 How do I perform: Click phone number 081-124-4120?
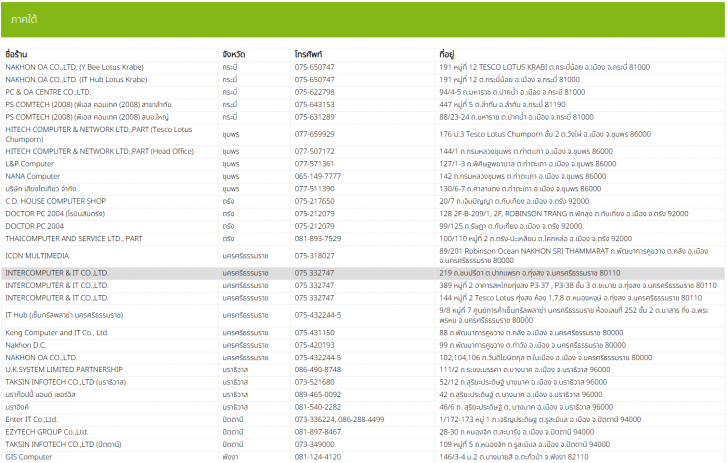coord(318,457)
